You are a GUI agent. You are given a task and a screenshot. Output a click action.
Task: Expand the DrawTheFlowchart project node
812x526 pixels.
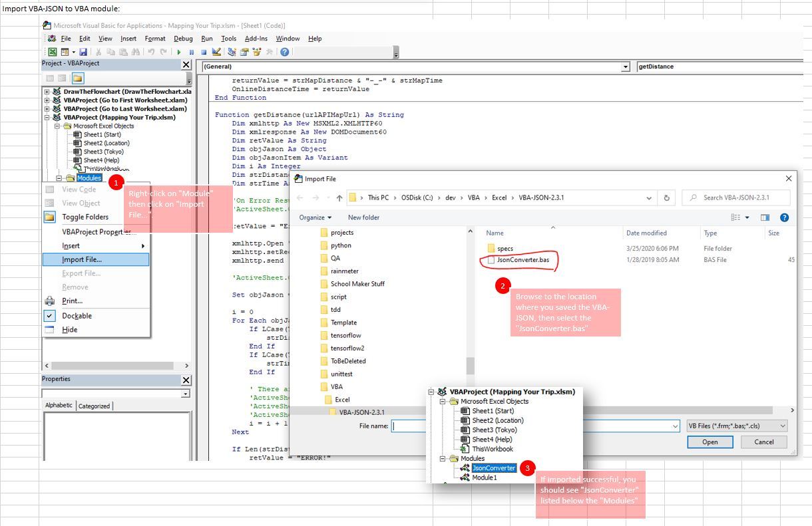(47, 91)
